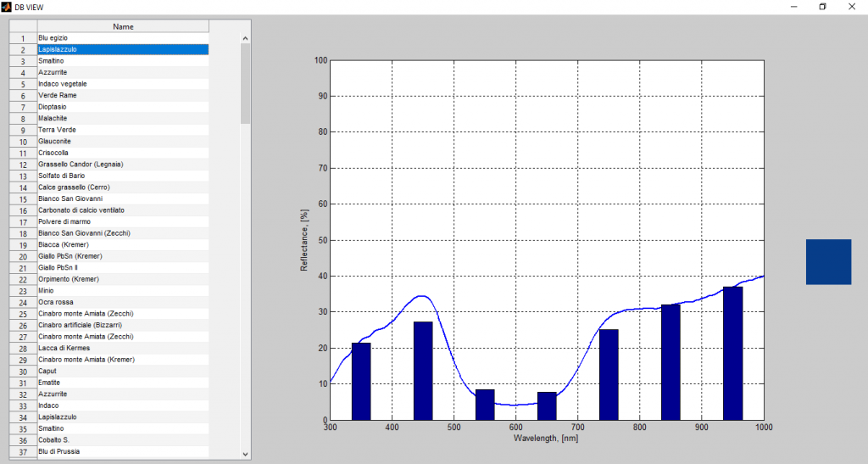
Task: Select Lapislazzulo in row 2
Action: click(x=123, y=49)
